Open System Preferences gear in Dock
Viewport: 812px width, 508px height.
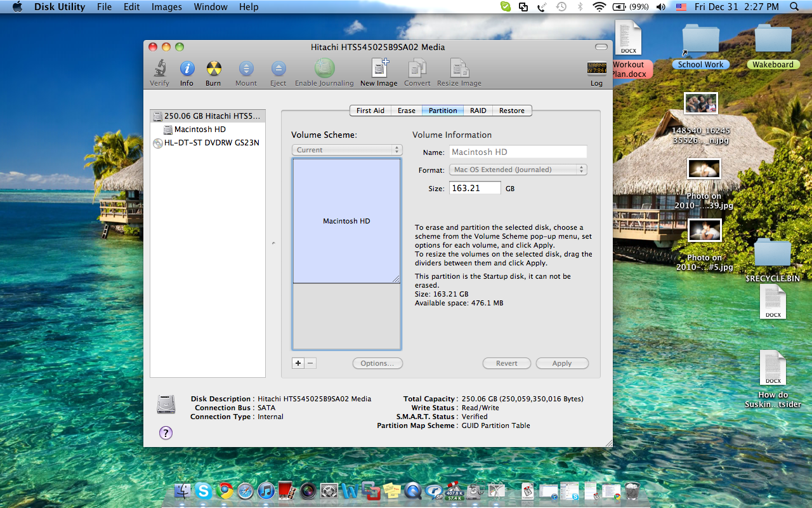pyautogui.click(x=329, y=490)
